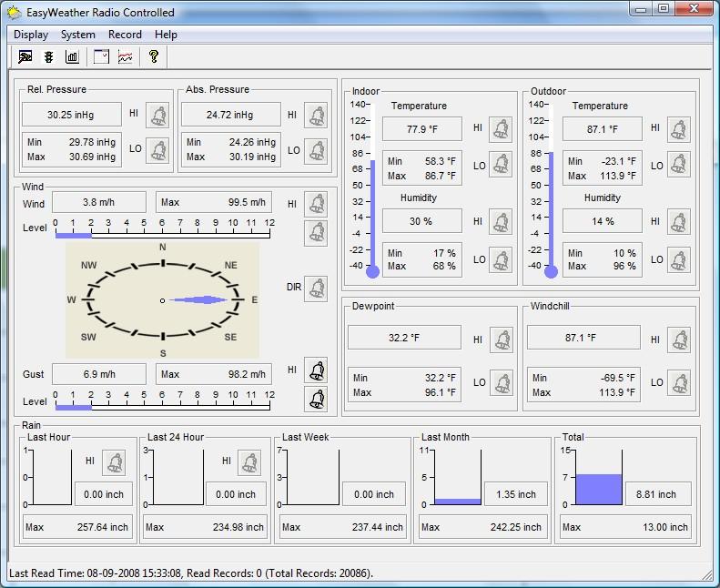Toggle the Windchill LO alarm bell
Screen dimensions: 720x588
[679, 383]
